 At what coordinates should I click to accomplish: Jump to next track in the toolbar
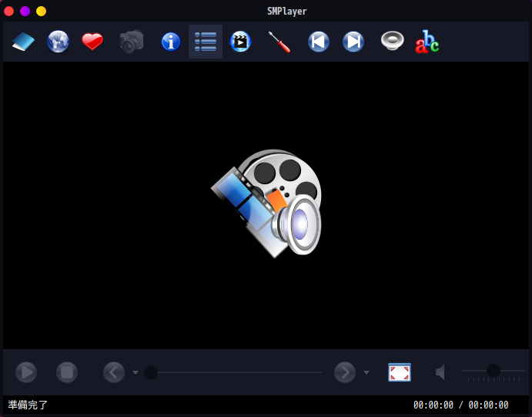353,42
